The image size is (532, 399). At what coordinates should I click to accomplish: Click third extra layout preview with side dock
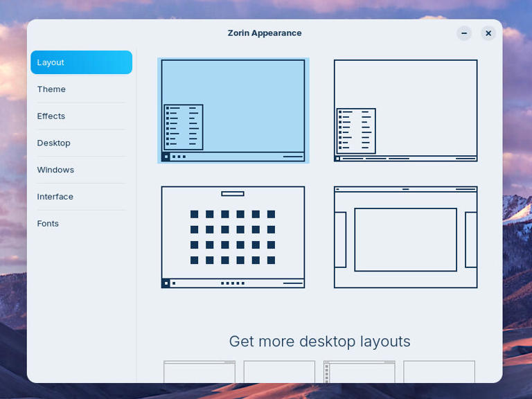pyautogui.click(x=360, y=372)
